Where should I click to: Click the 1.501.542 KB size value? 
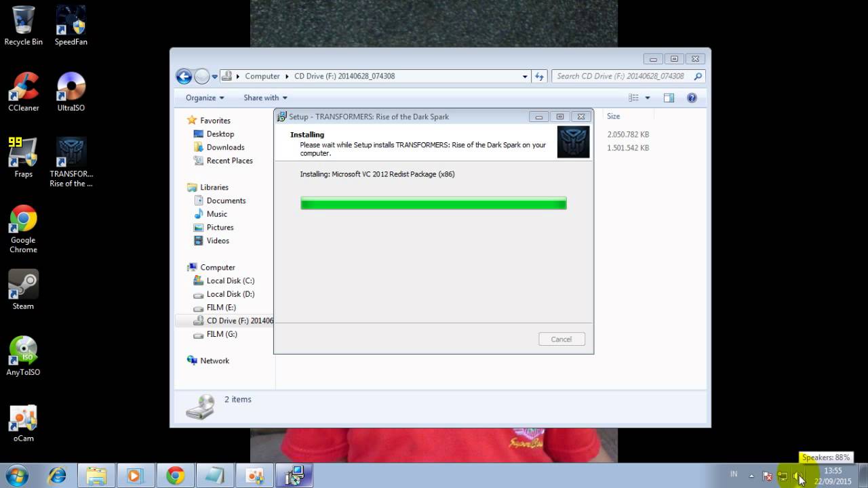tap(628, 148)
